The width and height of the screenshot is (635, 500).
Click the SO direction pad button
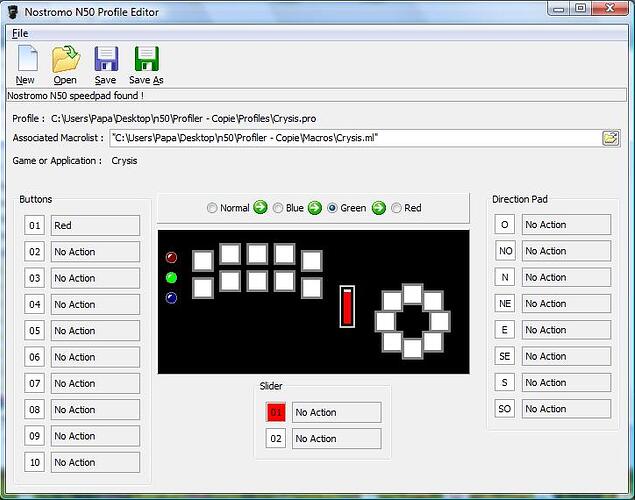coord(506,409)
